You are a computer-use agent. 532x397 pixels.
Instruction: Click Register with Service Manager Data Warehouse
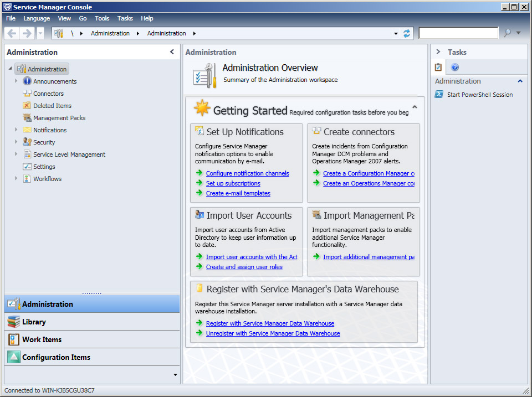270,323
